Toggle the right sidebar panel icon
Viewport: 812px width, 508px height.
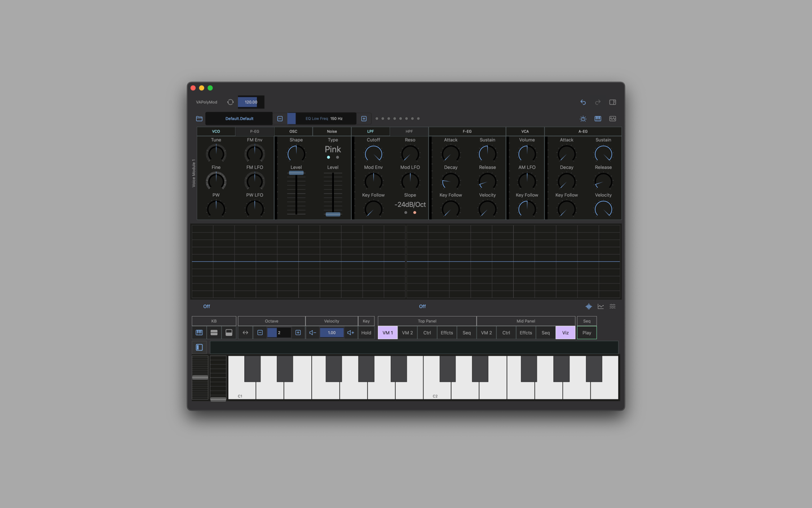(612, 102)
